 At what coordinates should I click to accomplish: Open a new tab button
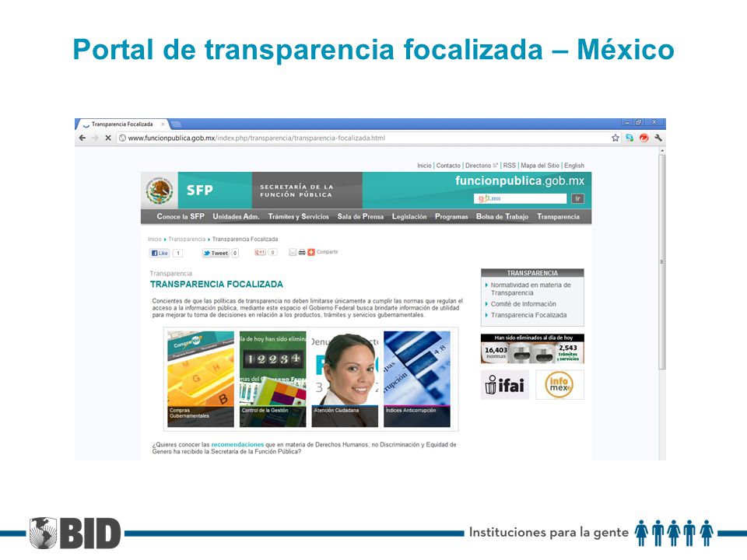(x=177, y=124)
